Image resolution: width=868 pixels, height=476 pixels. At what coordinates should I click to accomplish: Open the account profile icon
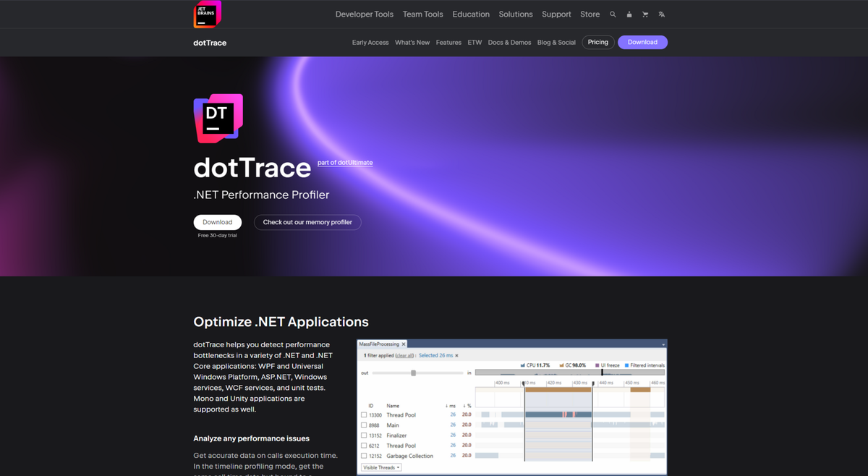coord(629,14)
